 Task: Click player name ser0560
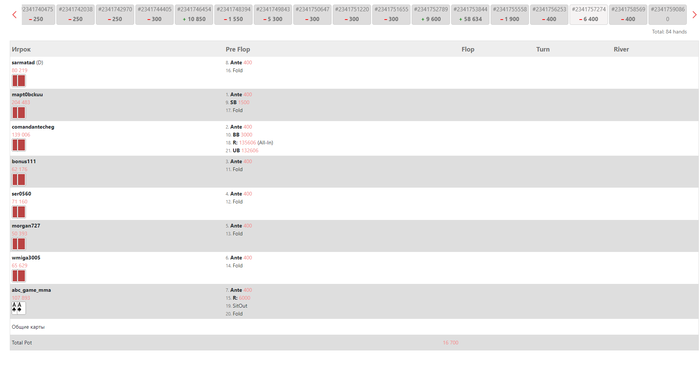coord(21,194)
